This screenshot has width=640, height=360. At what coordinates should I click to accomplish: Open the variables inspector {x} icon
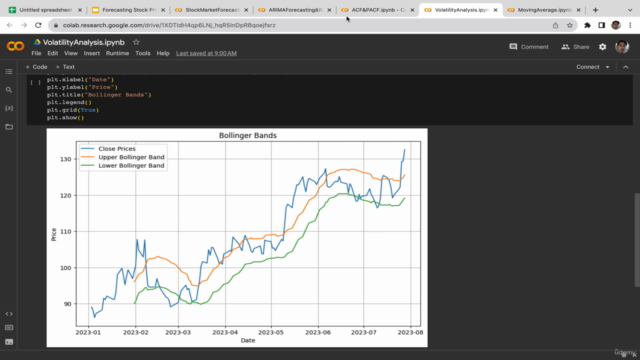click(x=9, y=108)
